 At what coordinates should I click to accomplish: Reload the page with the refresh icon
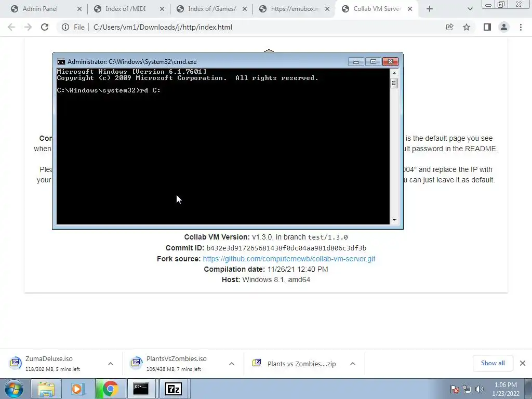pyautogui.click(x=45, y=27)
